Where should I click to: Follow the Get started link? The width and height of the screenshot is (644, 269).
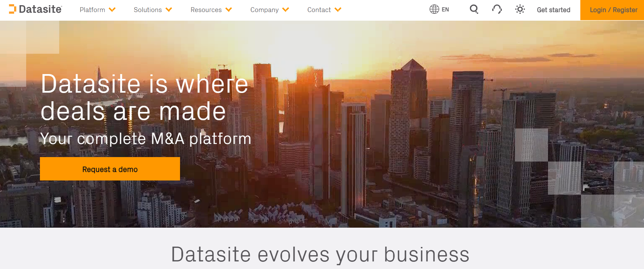553,10
